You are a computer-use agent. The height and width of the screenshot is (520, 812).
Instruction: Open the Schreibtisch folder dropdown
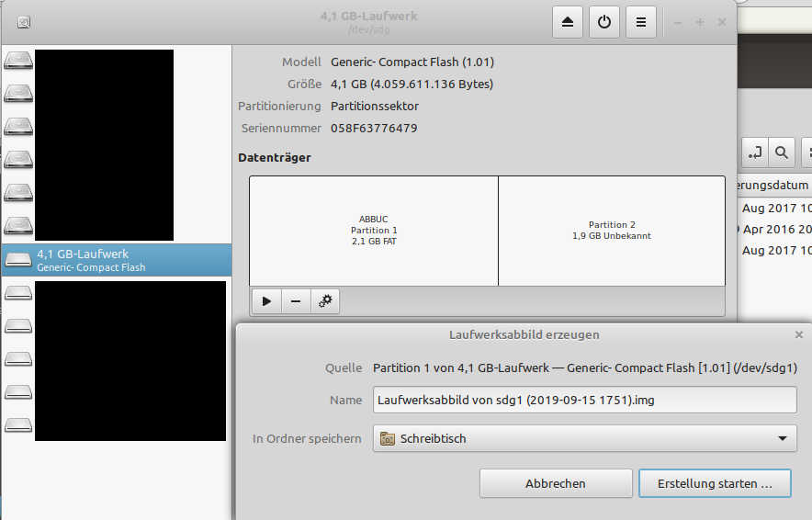(x=585, y=438)
